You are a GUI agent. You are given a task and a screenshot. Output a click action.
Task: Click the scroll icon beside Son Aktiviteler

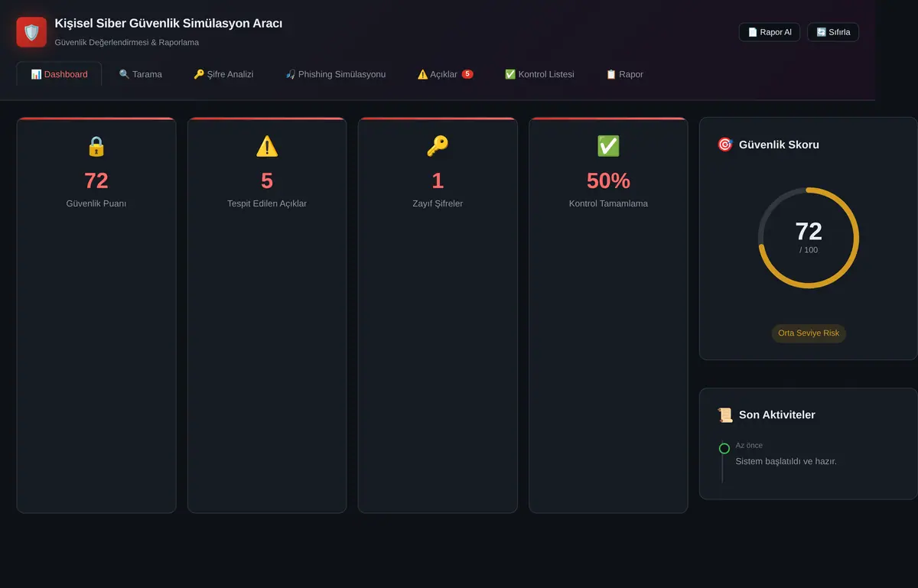click(724, 415)
